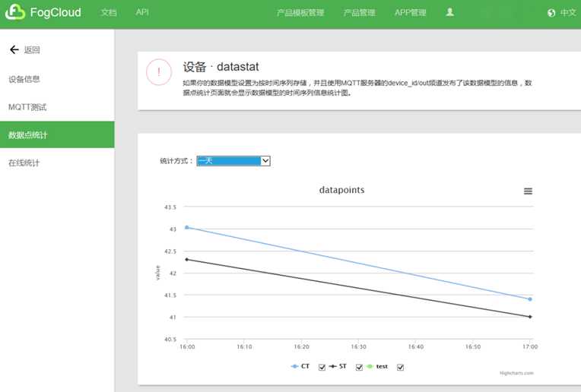Open the chart hamburger export menu
Screen dimensions: 581x392
click(x=528, y=191)
